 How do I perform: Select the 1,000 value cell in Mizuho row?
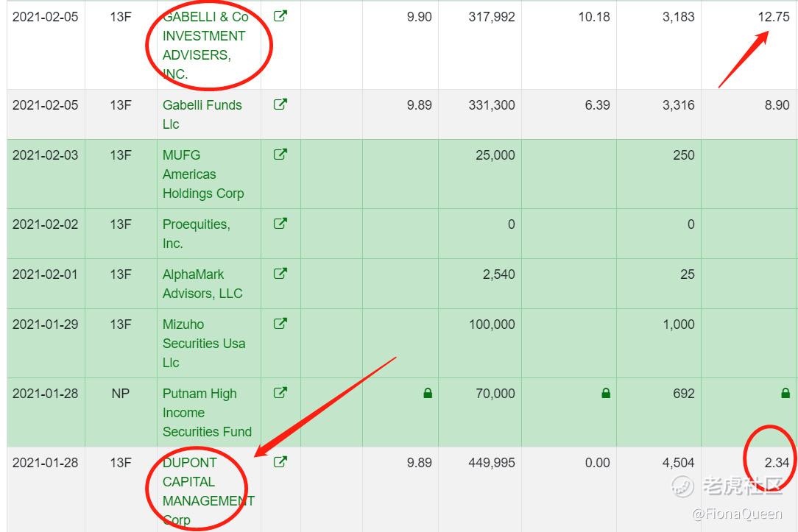click(679, 324)
